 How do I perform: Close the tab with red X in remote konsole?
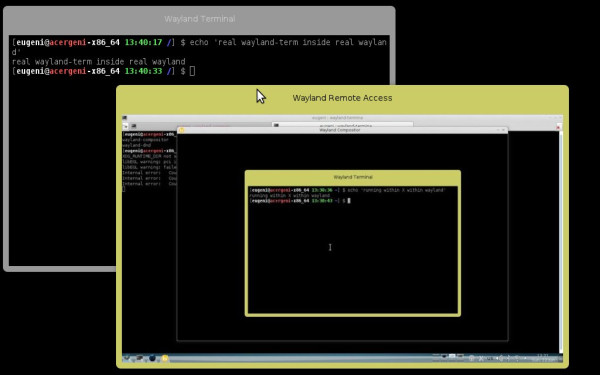[x=558, y=127]
